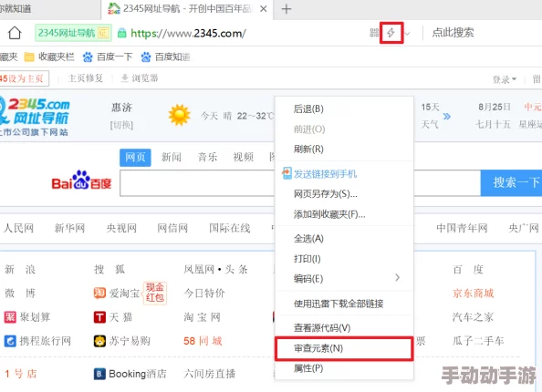Open the 登录 dropdown
Viewport: 542px width, 392px height.
click(x=505, y=80)
